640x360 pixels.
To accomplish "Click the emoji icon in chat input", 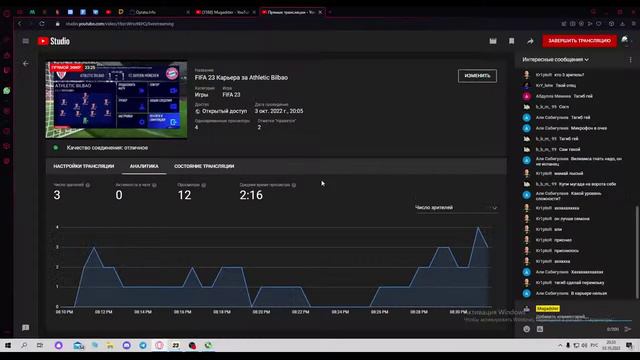I will point(527,329).
